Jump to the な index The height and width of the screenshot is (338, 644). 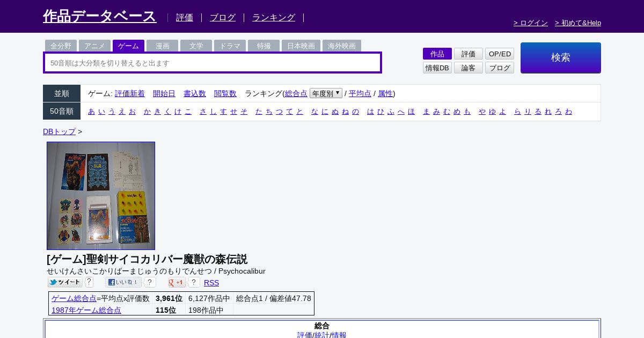pos(314,111)
